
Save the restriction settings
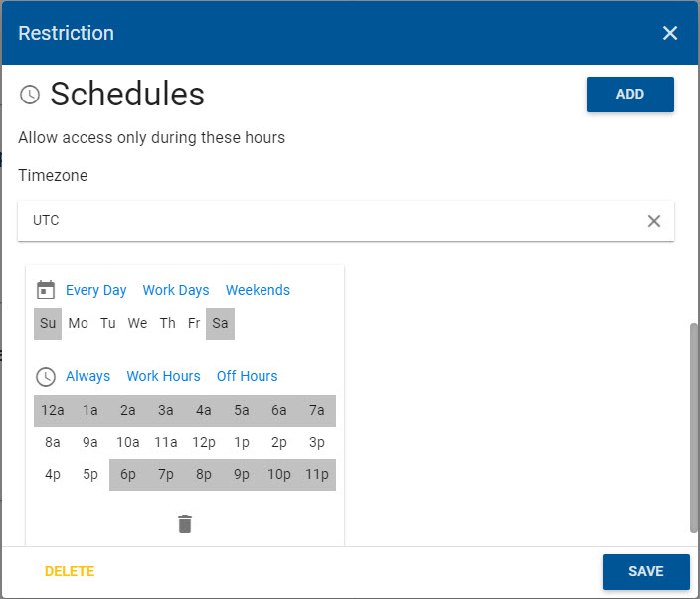[x=645, y=571]
